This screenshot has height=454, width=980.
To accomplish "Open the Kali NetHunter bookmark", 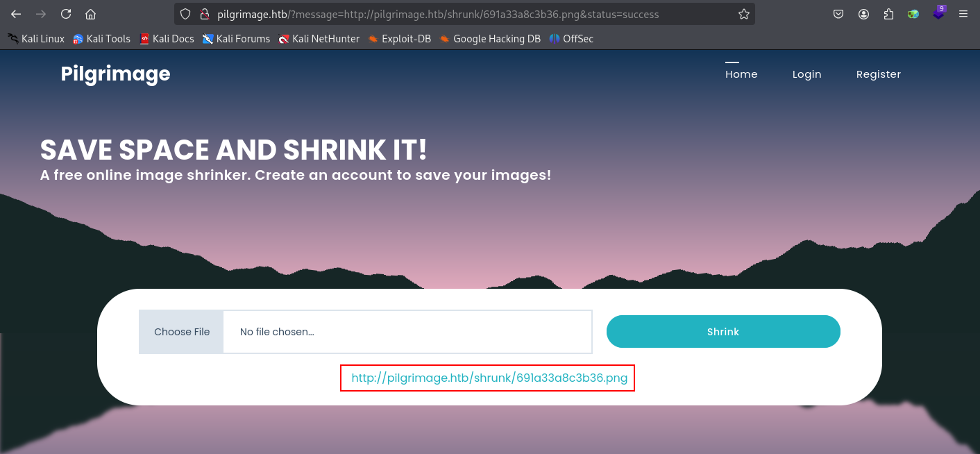I will (319, 39).
